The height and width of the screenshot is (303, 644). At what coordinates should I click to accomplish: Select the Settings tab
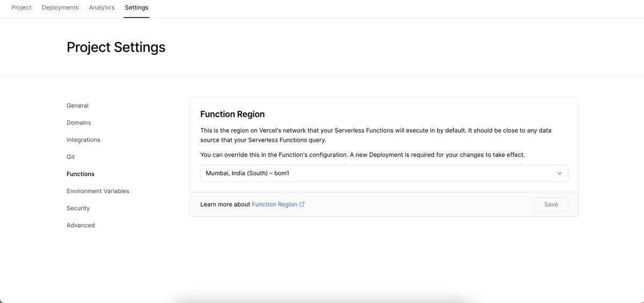point(136,8)
